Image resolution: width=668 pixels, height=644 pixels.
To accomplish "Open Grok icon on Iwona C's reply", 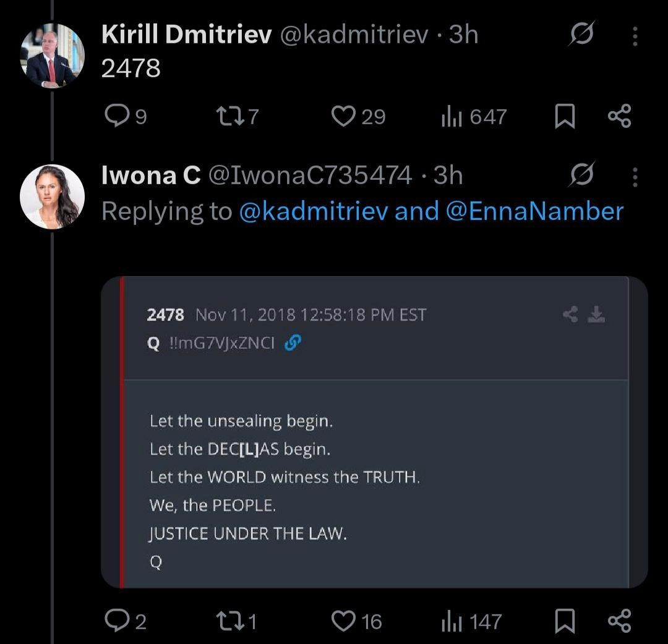I will coord(580,176).
